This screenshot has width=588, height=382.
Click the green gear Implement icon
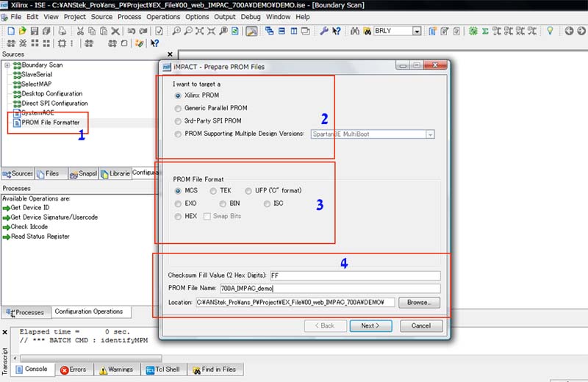click(x=473, y=31)
